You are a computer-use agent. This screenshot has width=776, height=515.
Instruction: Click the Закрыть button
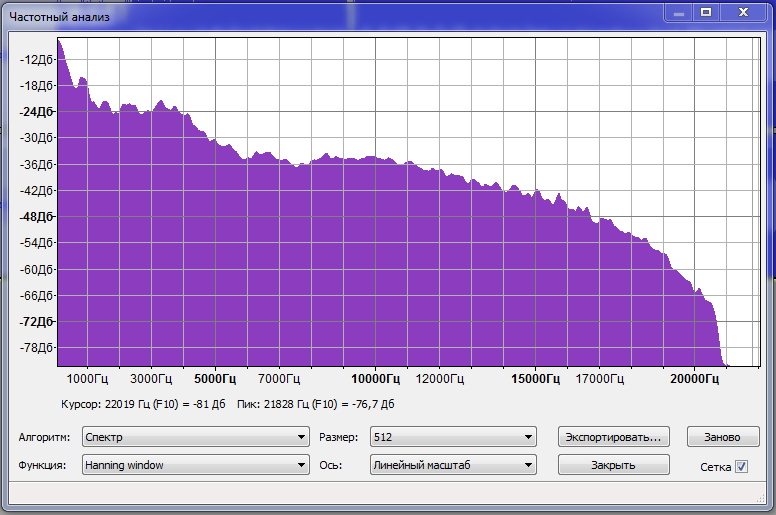[x=614, y=465]
